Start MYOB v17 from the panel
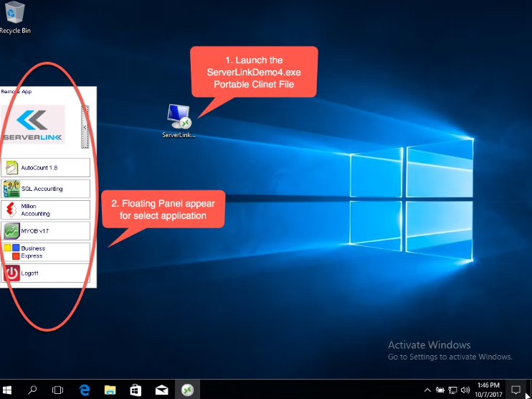Screen dimensions: 532x399 tap(45, 231)
